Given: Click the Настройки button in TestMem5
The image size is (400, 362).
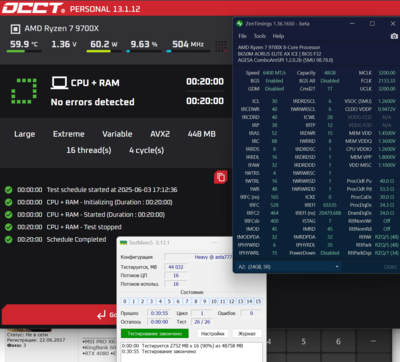Looking at the screenshot, I should [x=213, y=333].
